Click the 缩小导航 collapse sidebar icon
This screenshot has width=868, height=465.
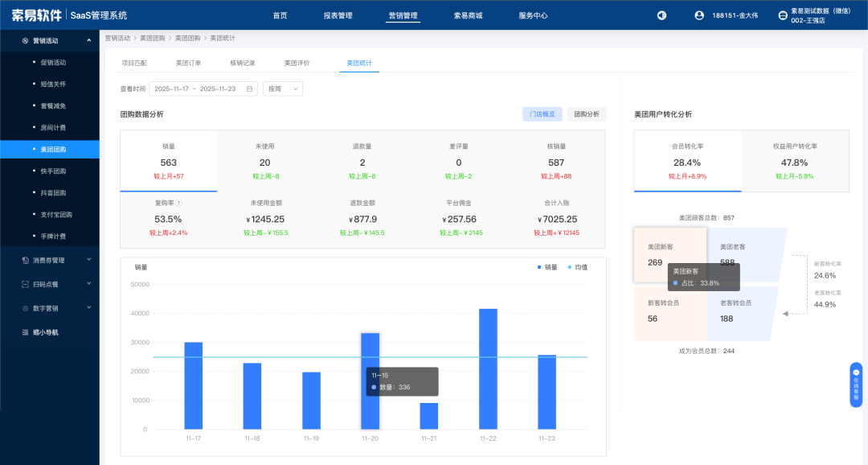pyautogui.click(x=26, y=331)
